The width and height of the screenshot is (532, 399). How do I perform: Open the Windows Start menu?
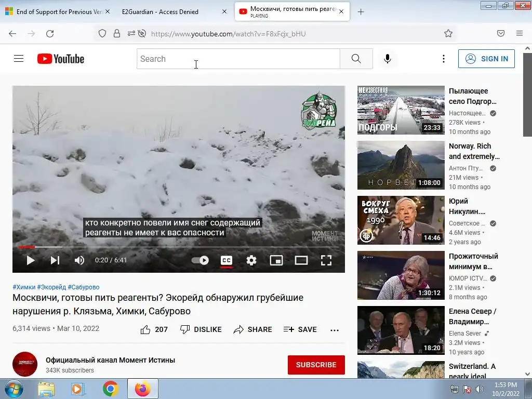click(x=14, y=389)
